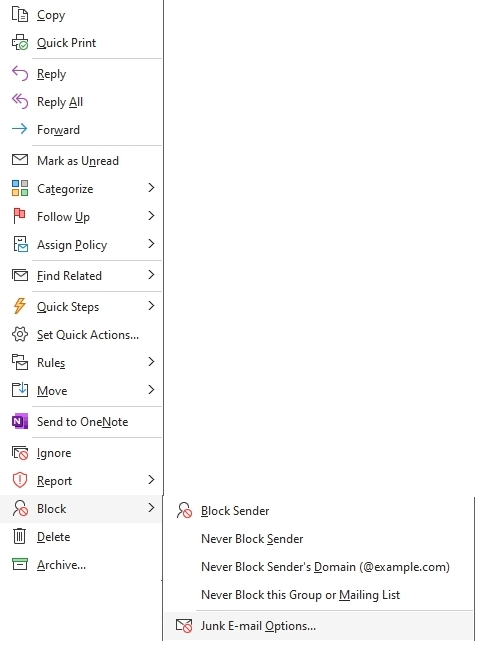479x649 pixels.
Task: Click the Rules folder-envelope icon
Action: point(19,362)
